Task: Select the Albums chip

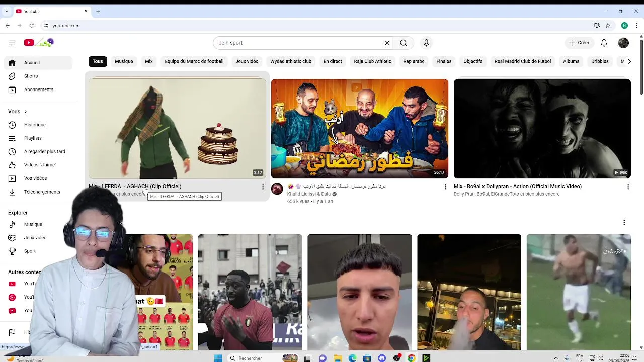Action: coord(571,61)
